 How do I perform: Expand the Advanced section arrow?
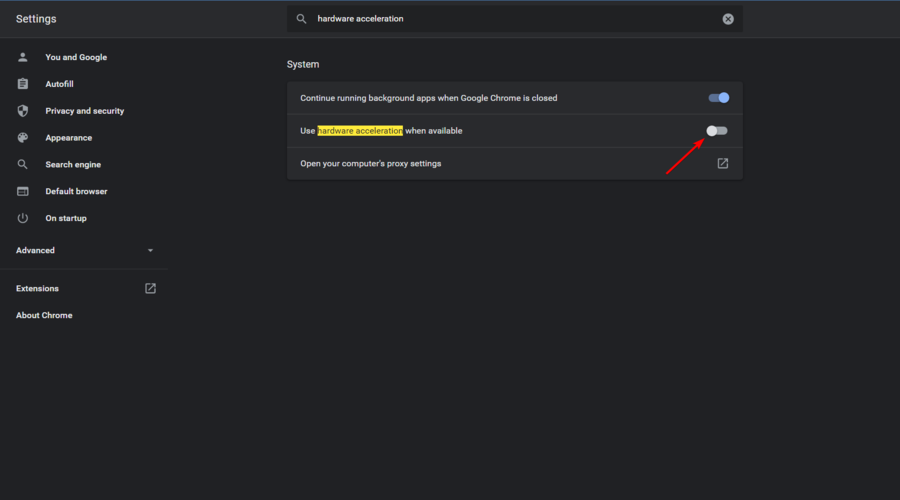[150, 250]
